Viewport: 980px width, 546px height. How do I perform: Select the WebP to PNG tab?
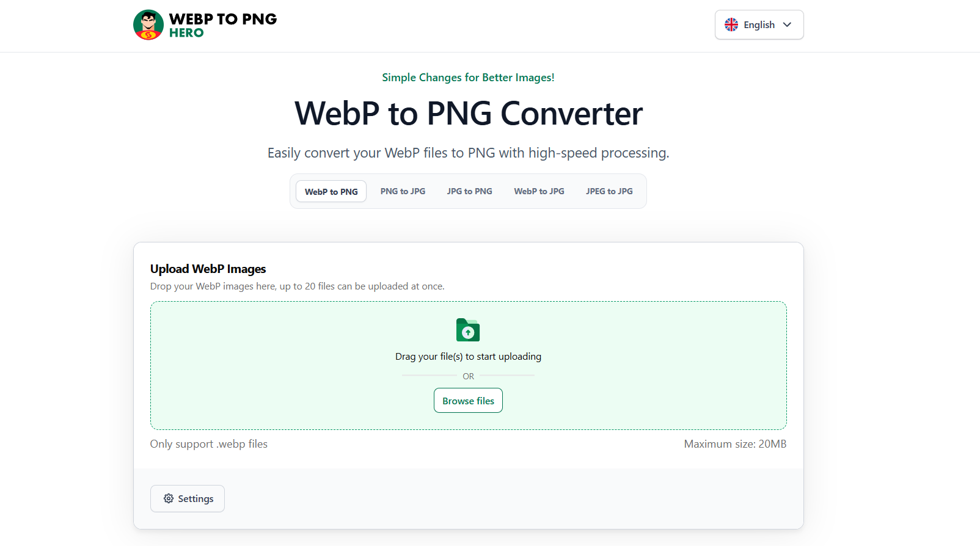tap(331, 192)
